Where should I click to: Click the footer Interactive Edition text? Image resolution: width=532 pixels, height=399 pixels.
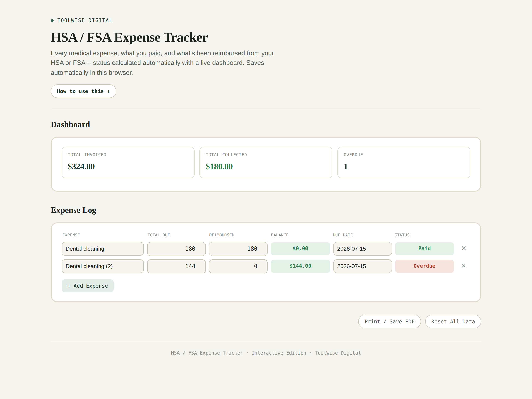click(x=279, y=353)
